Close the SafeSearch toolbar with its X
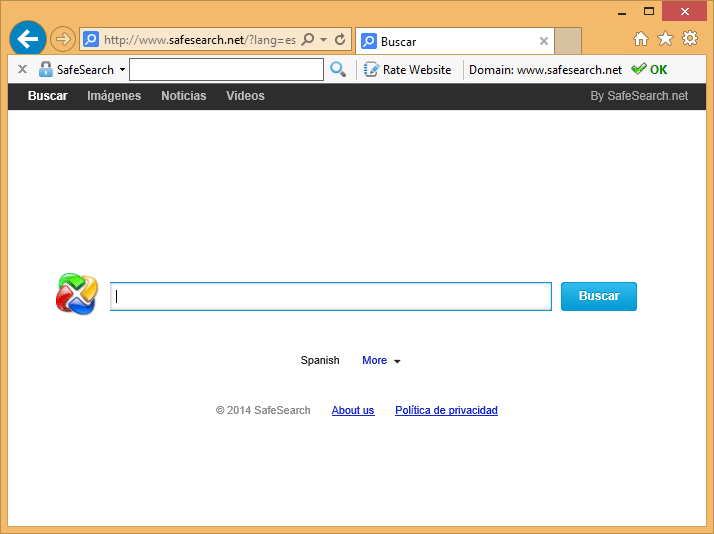This screenshot has height=534, width=714. click(22, 69)
